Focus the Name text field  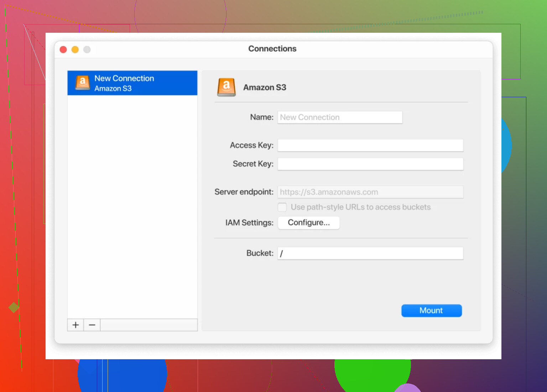pyautogui.click(x=340, y=117)
